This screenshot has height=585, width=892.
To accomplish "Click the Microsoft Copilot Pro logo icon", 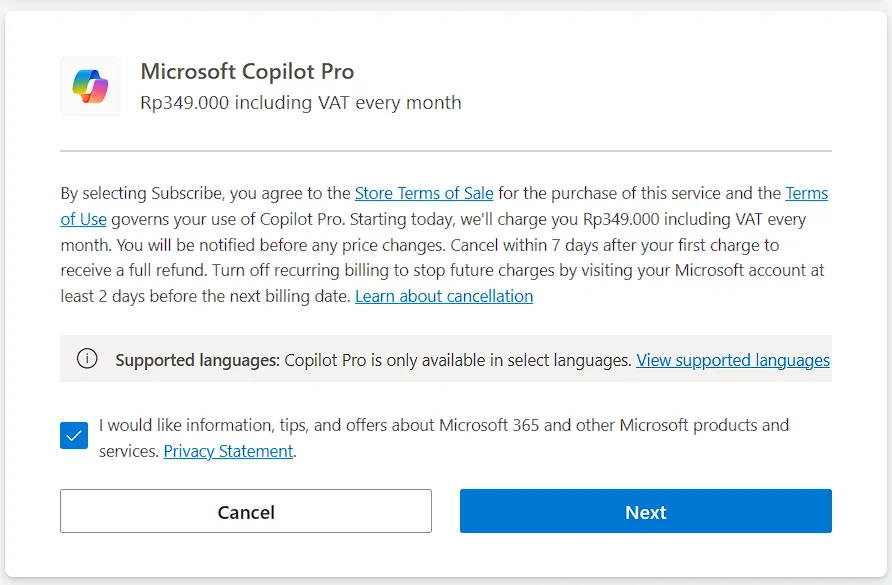I will coord(90,86).
